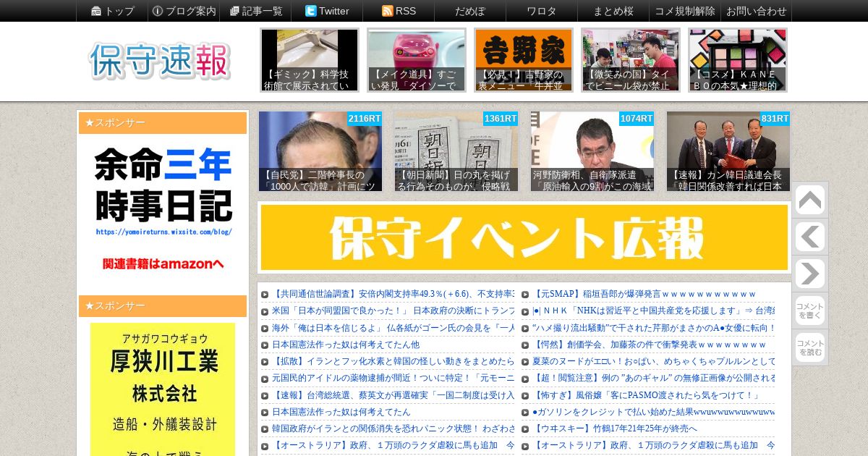Click the scroll-to-top arrow button

[809, 200]
